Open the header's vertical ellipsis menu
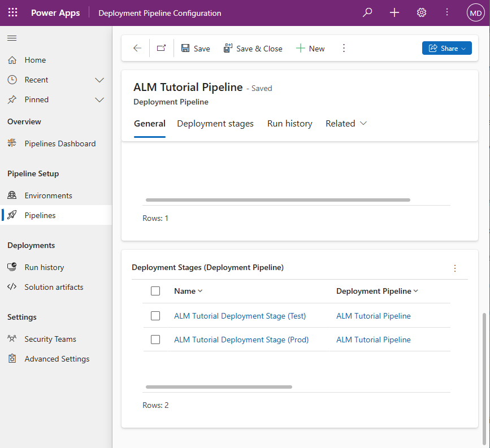 pyautogui.click(x=447, y=12)
